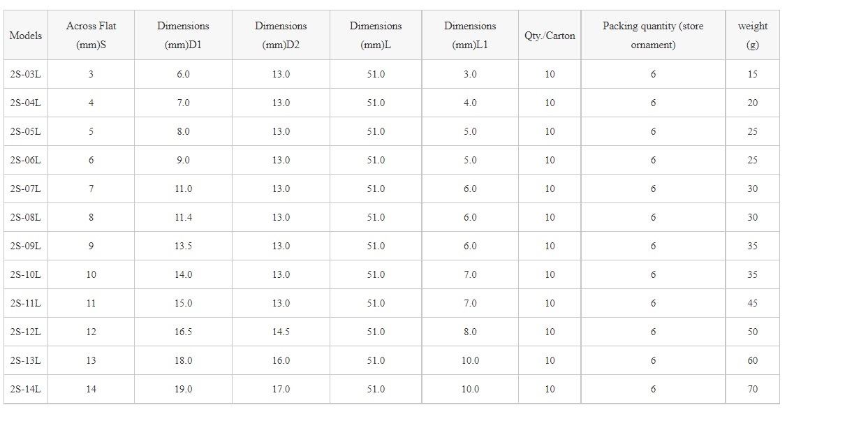Select the 17.0 D2 dimension cell
868x435 pixels.
(x=281, y=389)
